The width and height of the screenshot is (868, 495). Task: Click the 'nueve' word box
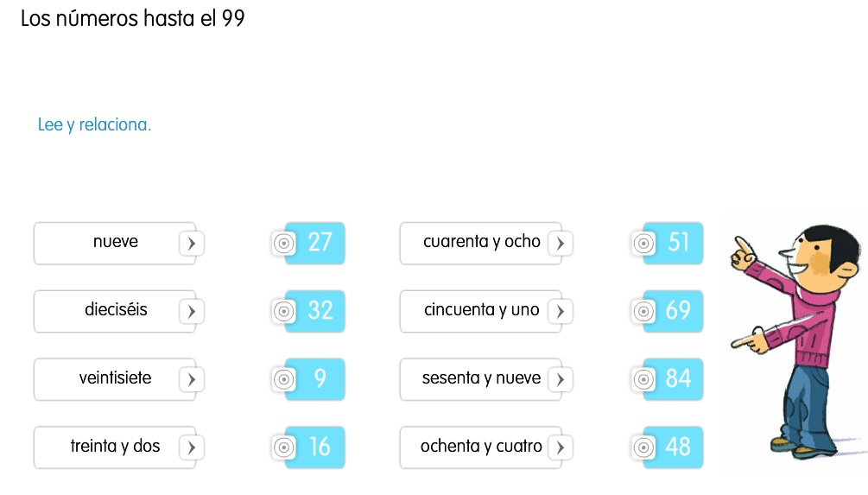[115, 244]
